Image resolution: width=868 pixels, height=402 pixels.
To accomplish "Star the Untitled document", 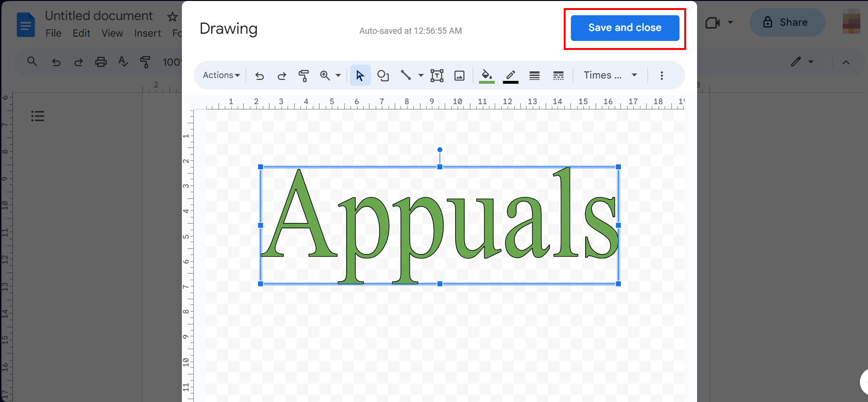I will [172, 17].
